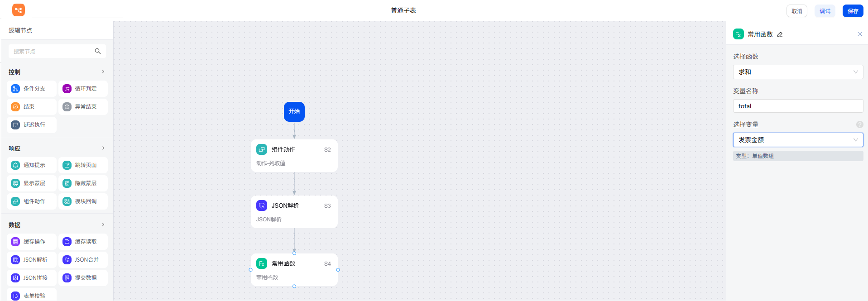Pick the 结束 node icon

point(15,107)
